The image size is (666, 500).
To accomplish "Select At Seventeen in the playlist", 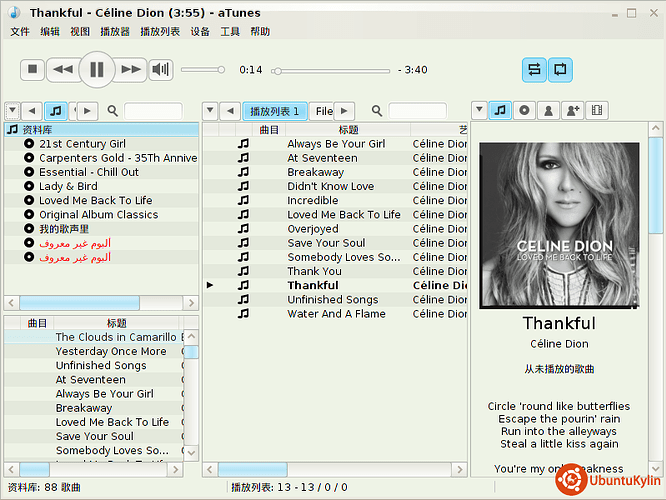I will [335, 158].
